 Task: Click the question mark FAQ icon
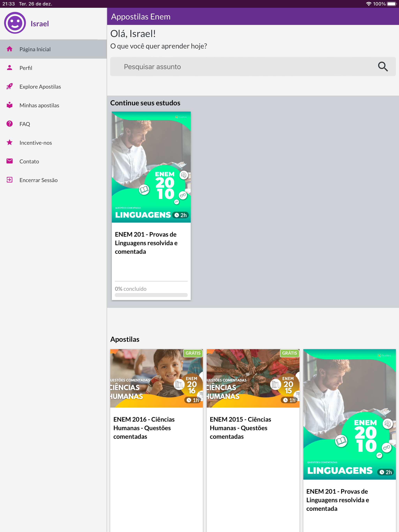(10, 124)
